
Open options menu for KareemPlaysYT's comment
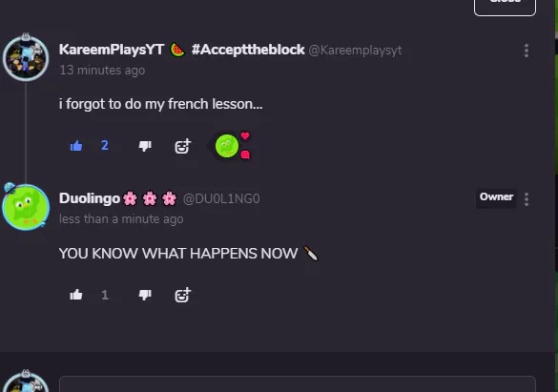click(527, 51)
